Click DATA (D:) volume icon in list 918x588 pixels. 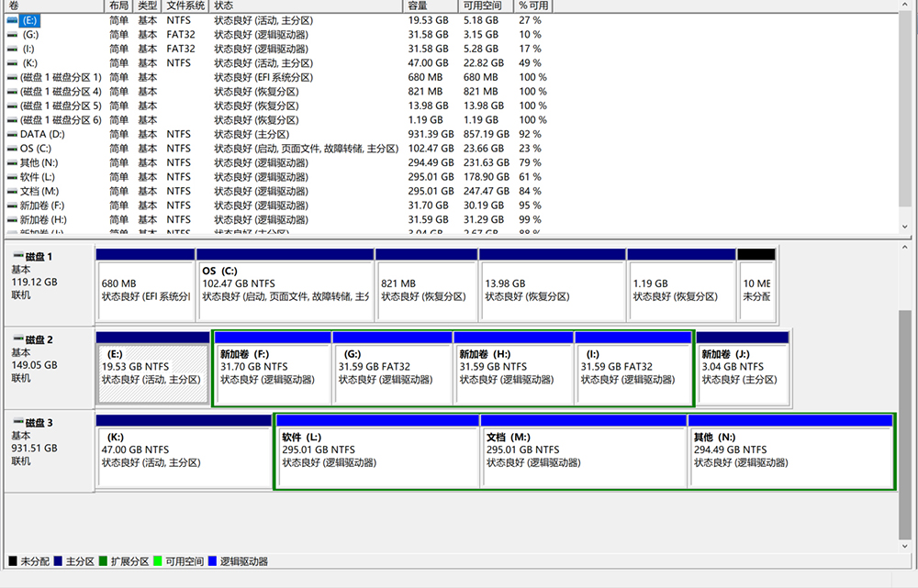[x=11, y=134]
